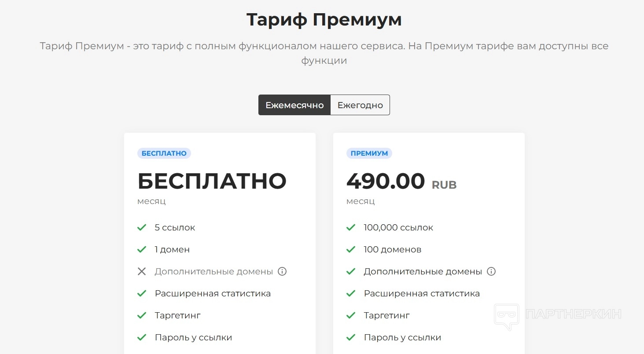This screenshot has height=354, width=644.
Task: Click checkmark beside premium Пароль у ссылки
Action: coord(351,337)
